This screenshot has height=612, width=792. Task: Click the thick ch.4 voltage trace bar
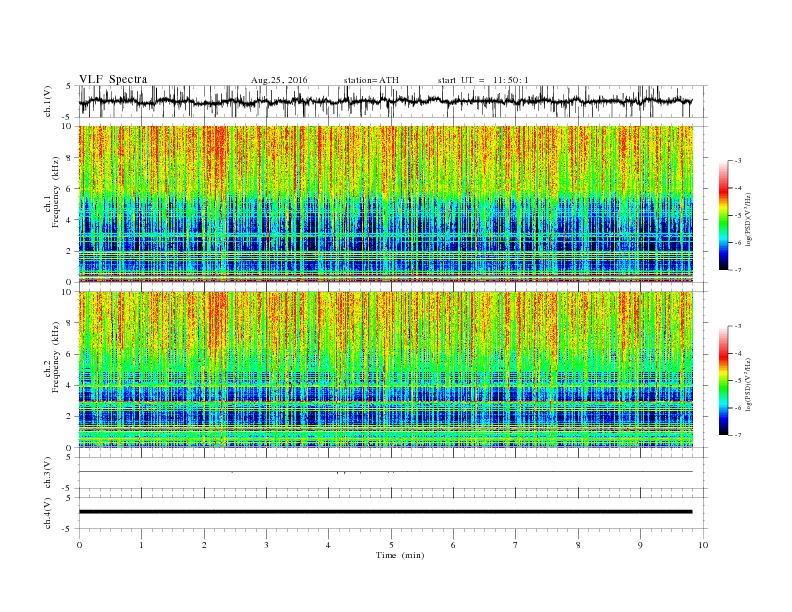click(385, 512)
